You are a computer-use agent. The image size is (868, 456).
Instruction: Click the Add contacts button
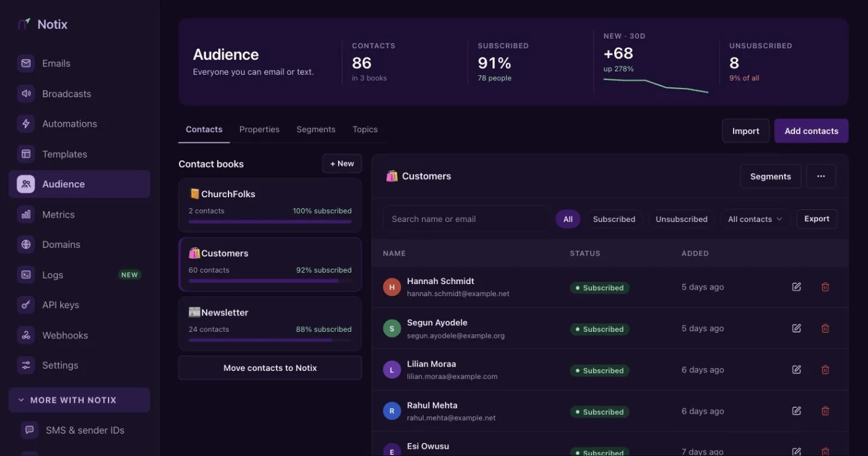click(811, 131)
